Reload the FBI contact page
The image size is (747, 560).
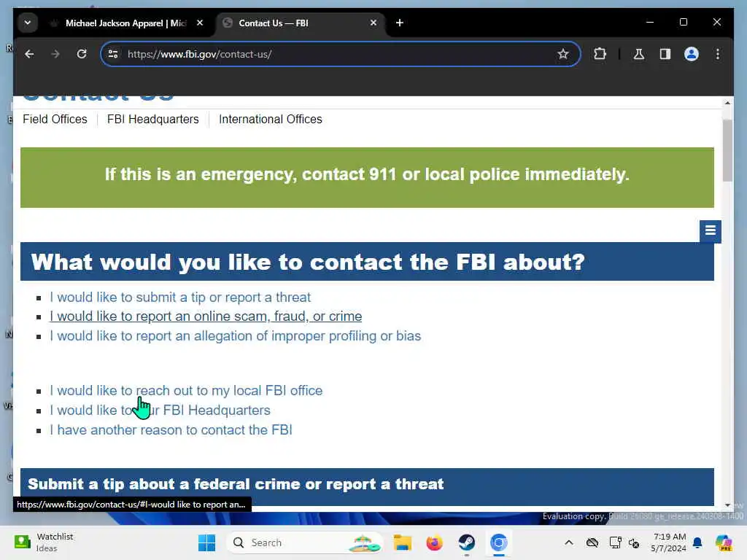click(82, 54)
